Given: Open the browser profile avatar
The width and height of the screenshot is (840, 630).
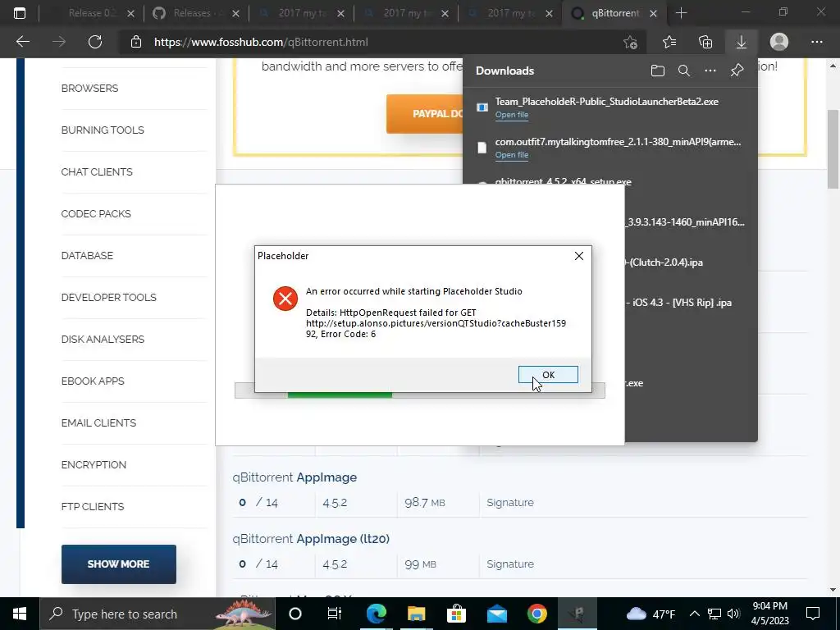Looking at the screenshot, I should [x=779, y=42].
